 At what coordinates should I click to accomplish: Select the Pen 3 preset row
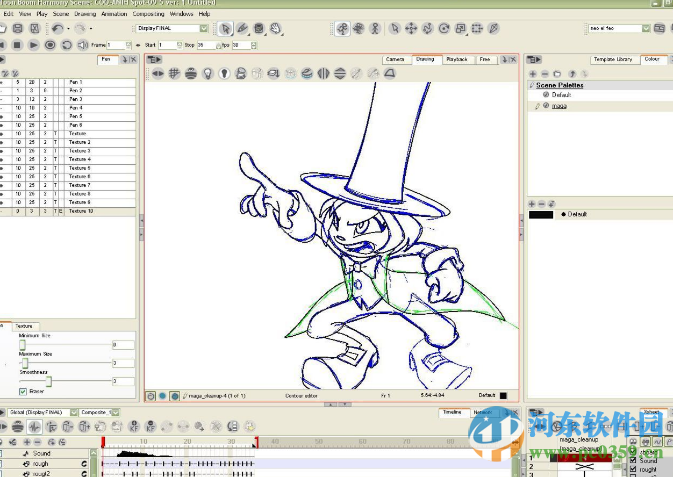click(x=68, y=99)
